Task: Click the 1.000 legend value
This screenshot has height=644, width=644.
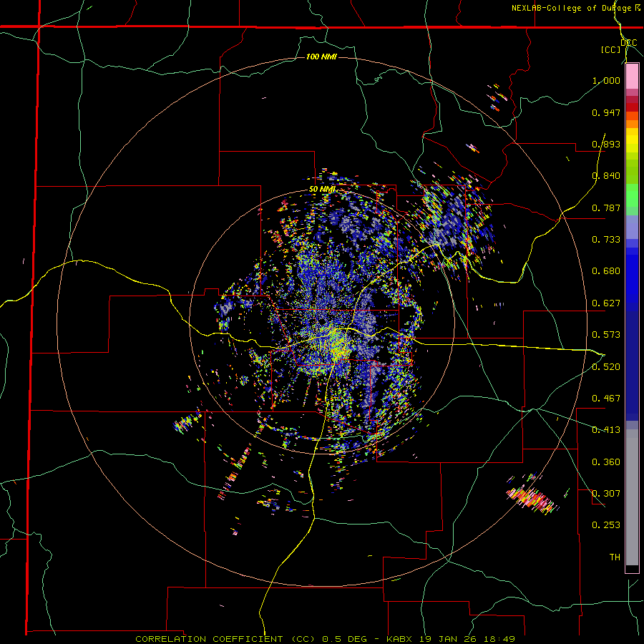Action: [x=606, y=80]
